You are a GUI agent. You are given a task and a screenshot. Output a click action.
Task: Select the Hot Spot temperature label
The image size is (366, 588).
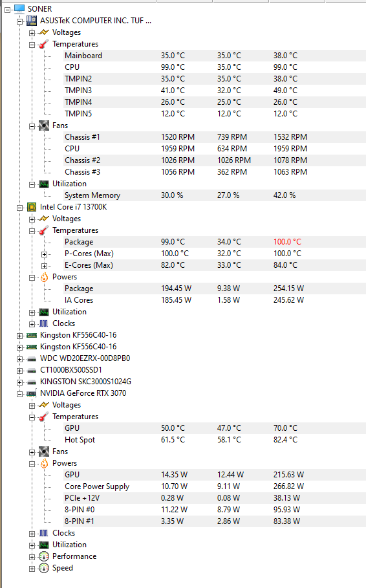80,440
